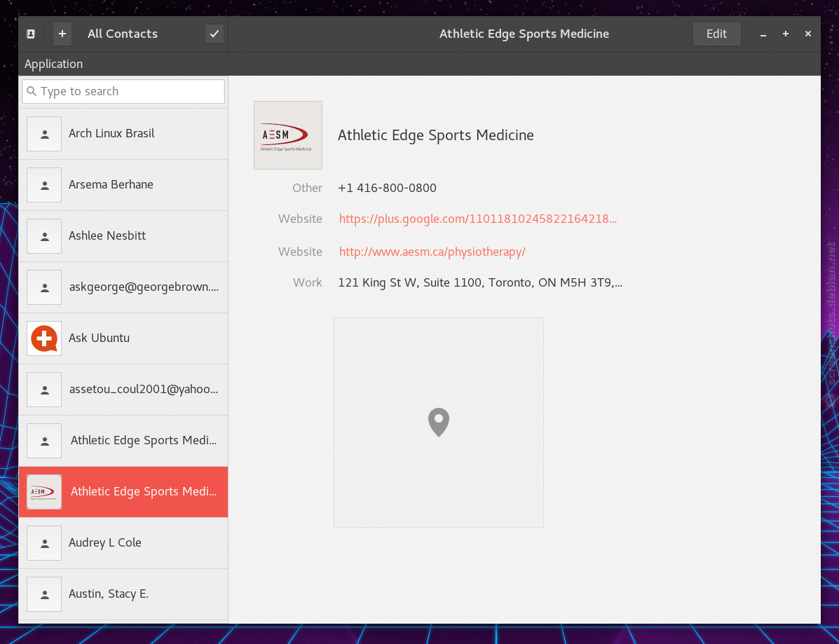Click the 121 King St W address
The width and height of the screenshot is (839, 644).
(480, 282)
